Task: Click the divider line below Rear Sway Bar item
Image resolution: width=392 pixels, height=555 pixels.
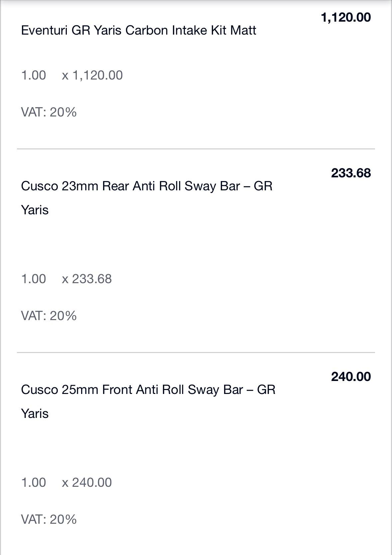Action: [196, 352]
